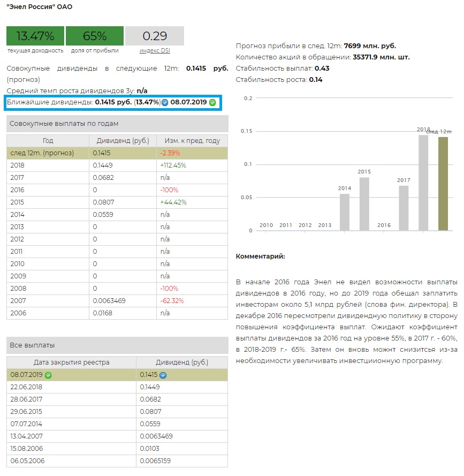Image resolution: width=464 pixels, height=476 pixels.
Task: Click the 2015 bar in the chart
Action: click(364, 203)
